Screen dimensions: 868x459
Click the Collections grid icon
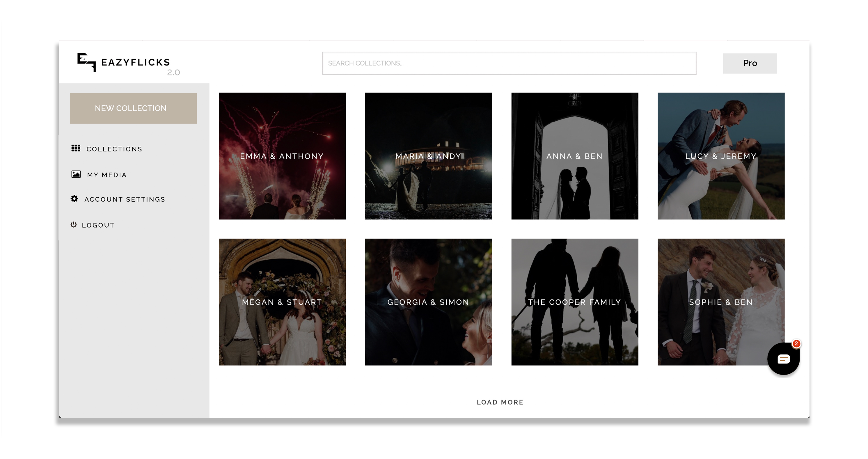[x=76, y=148]
